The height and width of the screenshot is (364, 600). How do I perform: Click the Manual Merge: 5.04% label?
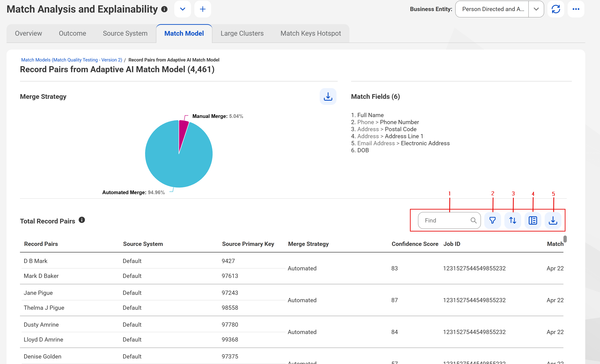tap(218, 116)
